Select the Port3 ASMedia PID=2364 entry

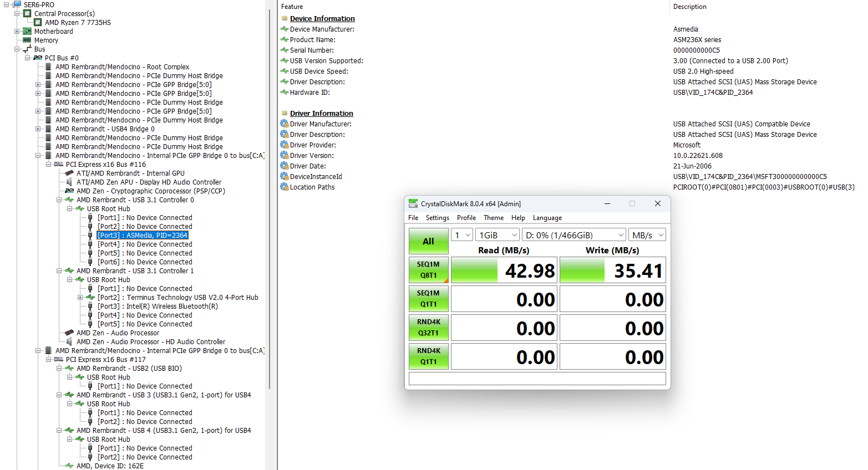[143, 235]
